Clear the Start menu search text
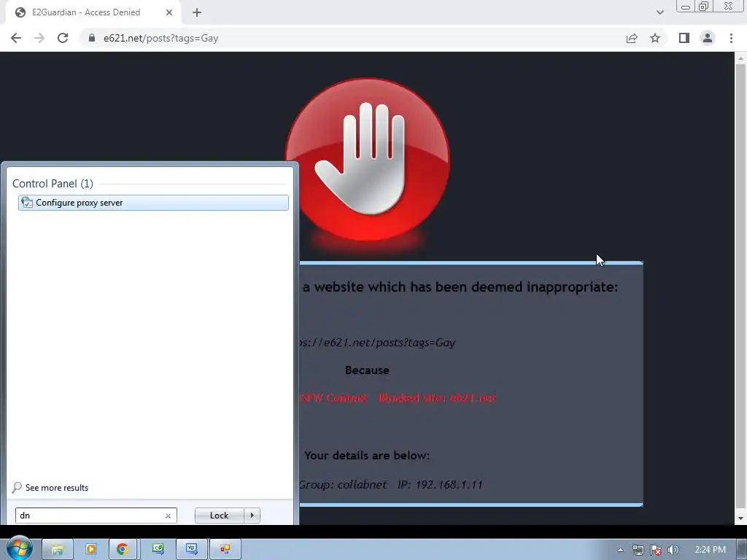The width and height of the screenshot is (747, 560). (169, 516)
